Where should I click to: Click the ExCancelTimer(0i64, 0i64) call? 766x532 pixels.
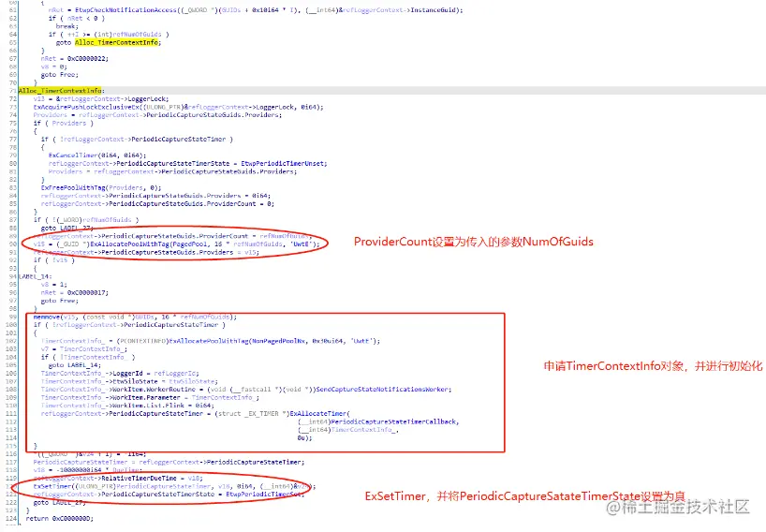click(96, 155)
